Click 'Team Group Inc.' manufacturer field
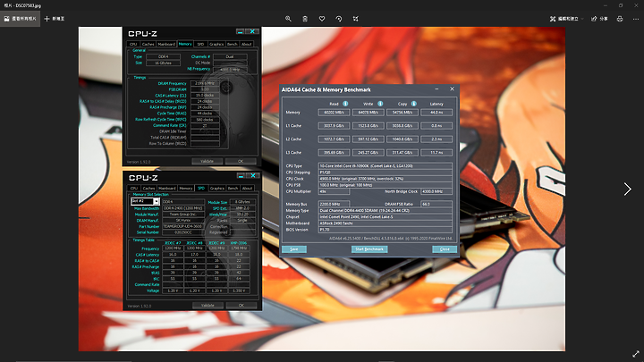 183,215
